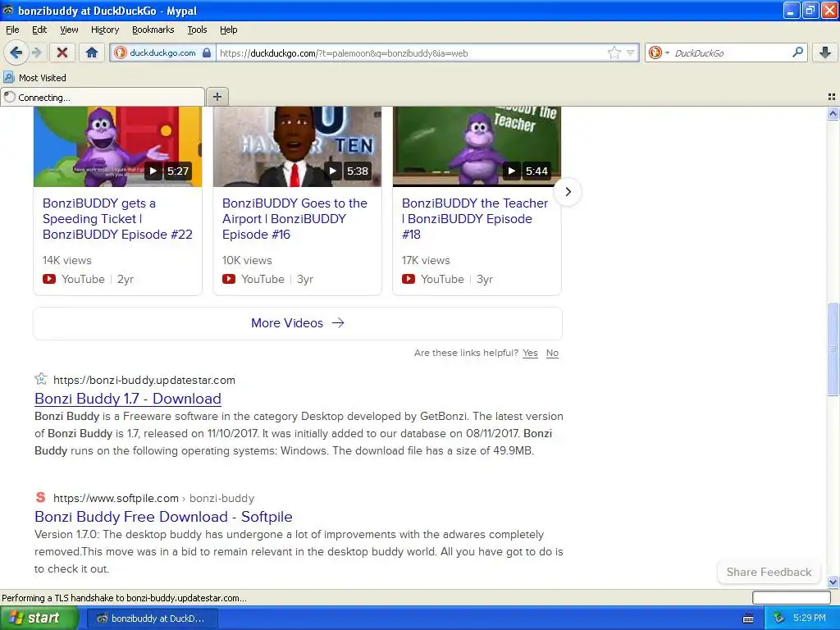Open Bonzi Buddy Free Download - Softpile result
The image size is (840, 630).
(163, 517)
